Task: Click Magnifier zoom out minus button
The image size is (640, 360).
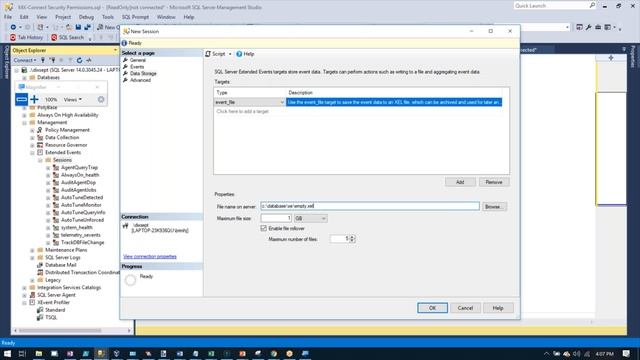Action: tap(21, 99)
